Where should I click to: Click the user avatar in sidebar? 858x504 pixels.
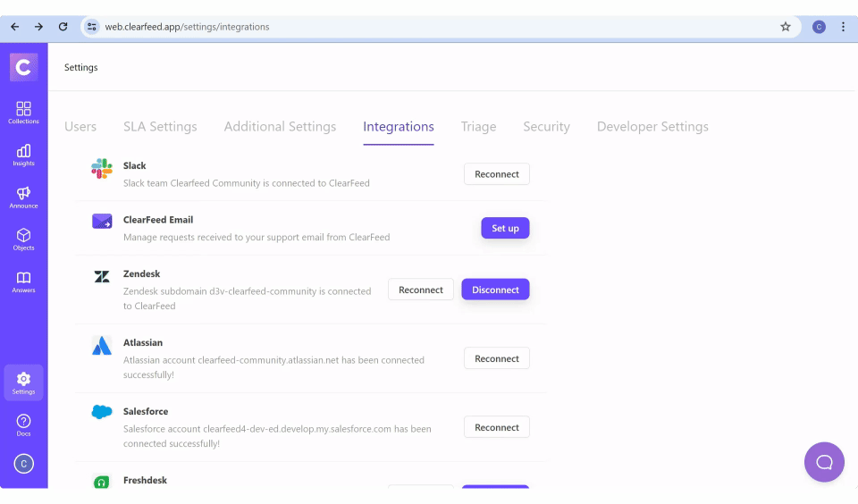click(23, 463)
